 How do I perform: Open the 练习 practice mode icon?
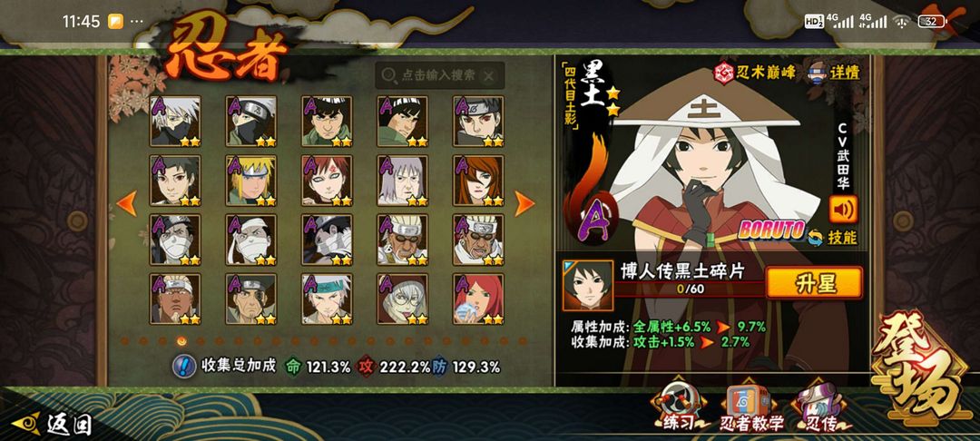tap(678, 408)
